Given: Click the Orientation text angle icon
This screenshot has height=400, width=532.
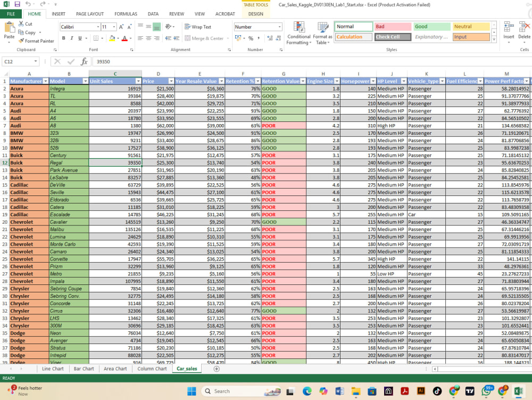Looking at the screenshot, I should pos(168,27).
